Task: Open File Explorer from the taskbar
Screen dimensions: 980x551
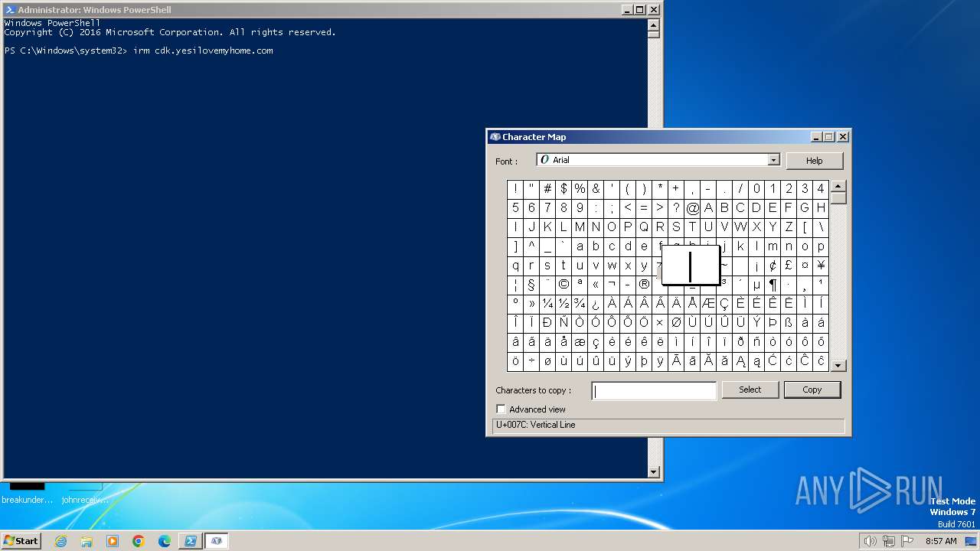Action: 87,541
